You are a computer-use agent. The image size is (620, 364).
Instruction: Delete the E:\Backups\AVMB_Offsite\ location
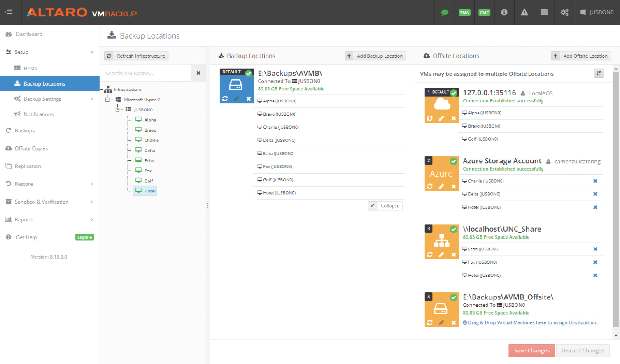pyautogui.click(x=454, y=323)
